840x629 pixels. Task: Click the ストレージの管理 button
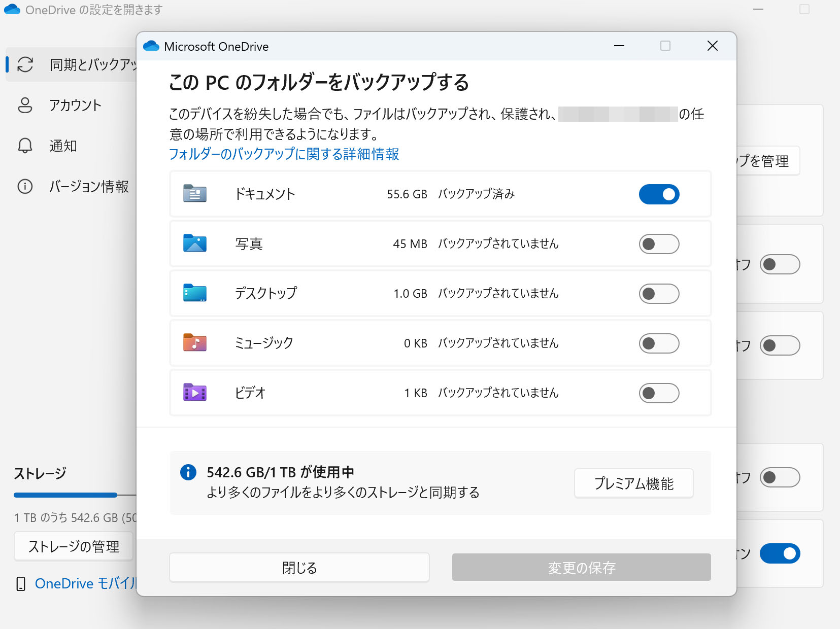coord(74,546)
